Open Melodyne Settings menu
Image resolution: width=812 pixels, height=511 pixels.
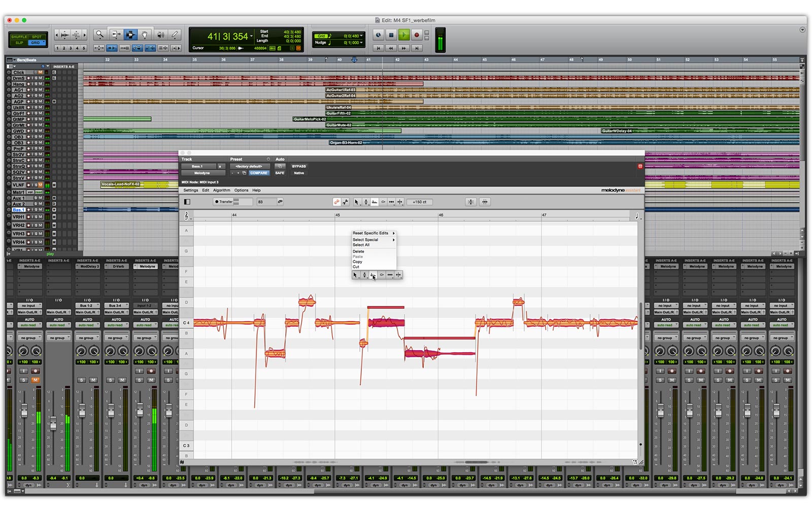(x=191, y=190)
